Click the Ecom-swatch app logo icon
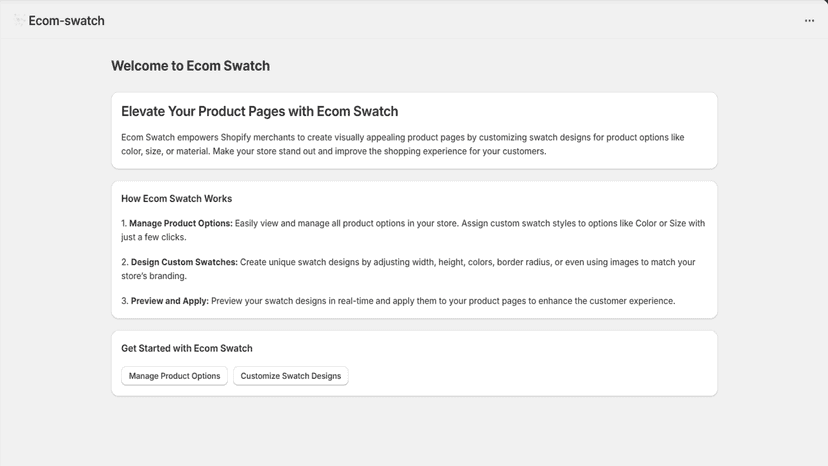This screenshot has width=828, height=466. [19, 21]
